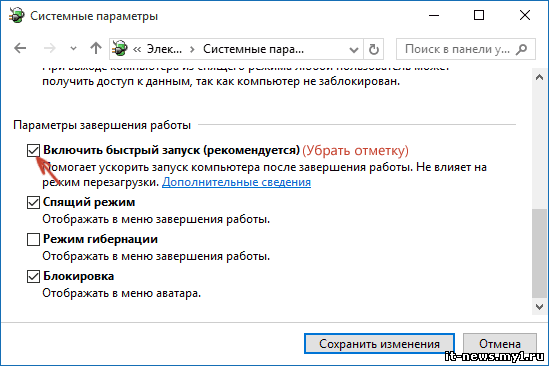Image resolution: width=549 pixels, height=366 pixels.
Task: Close the «Системные параметры» window
Action: pos(524,15)
